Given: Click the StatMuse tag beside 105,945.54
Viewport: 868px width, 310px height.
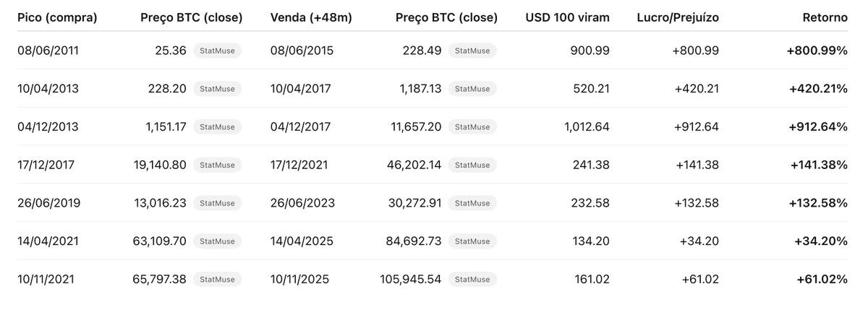Looking at the screenshot, I should click(x=472, y=279).
